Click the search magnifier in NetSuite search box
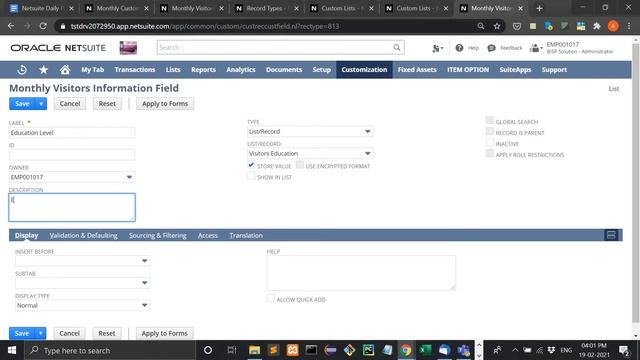This screenshot has height=360, width=640. 397,47
